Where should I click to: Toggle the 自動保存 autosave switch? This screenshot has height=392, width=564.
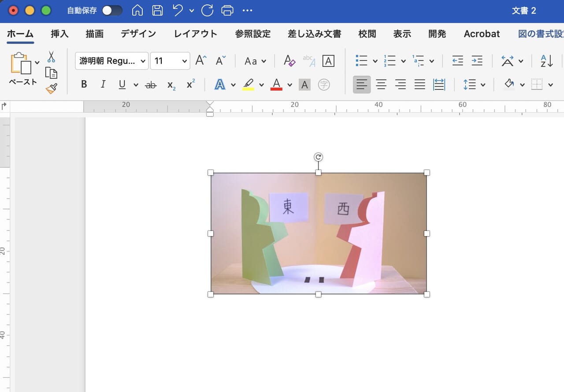pos(112,11)
